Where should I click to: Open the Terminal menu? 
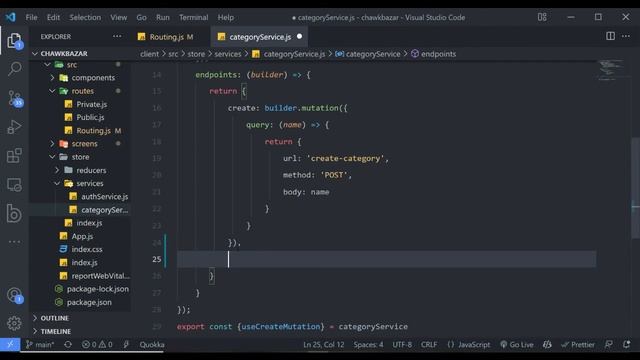193,18
